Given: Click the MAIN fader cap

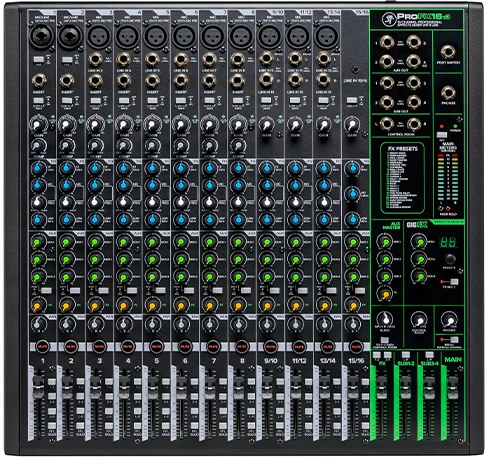Looking at the screenshot, I should 453,387.
